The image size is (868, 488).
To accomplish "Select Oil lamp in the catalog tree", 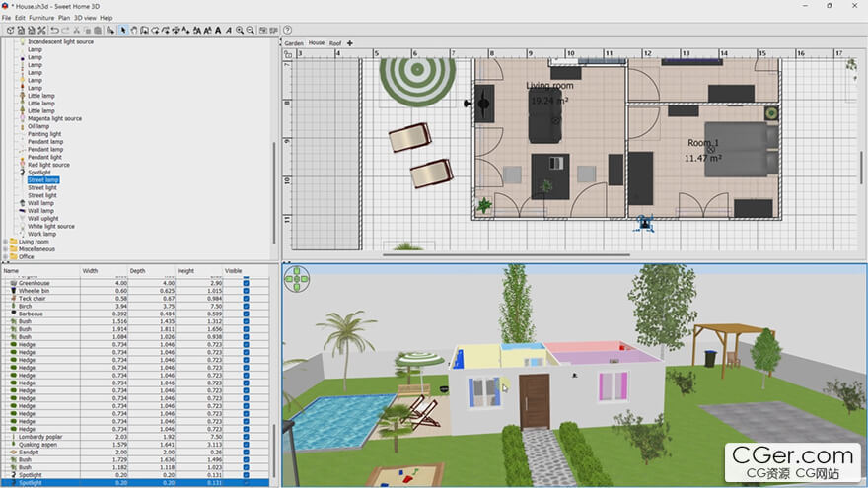I will [38, 126].
